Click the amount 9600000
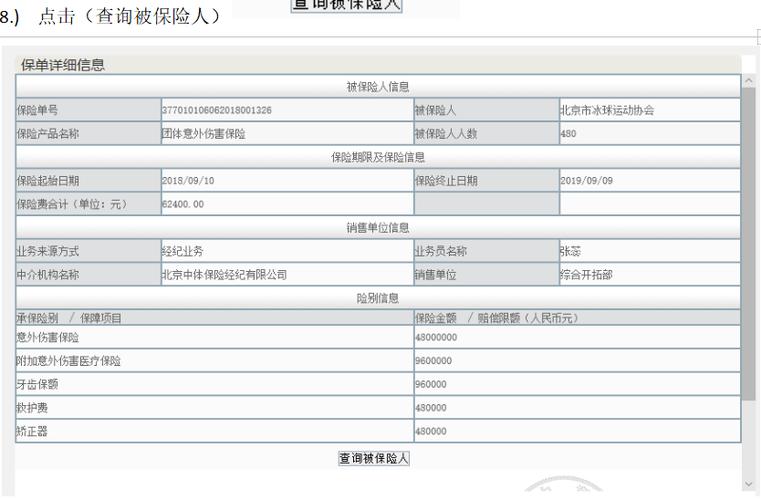Viewport: 761px width, 500px height. coord(433,361)
